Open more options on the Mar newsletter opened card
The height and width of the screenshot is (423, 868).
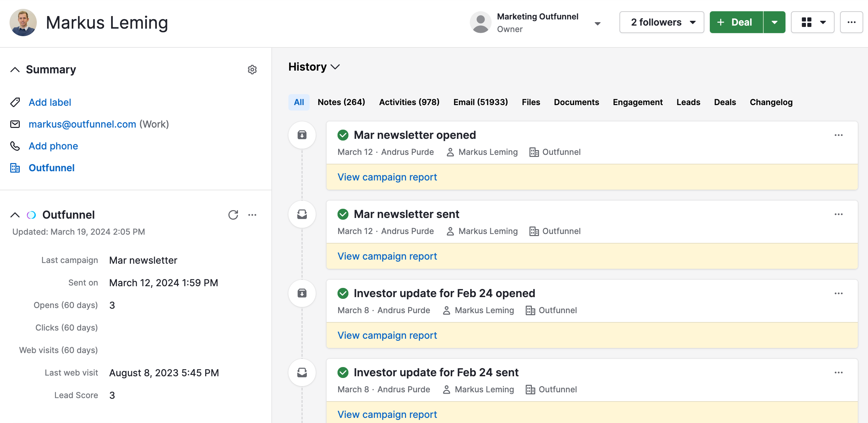coord(838,135)
